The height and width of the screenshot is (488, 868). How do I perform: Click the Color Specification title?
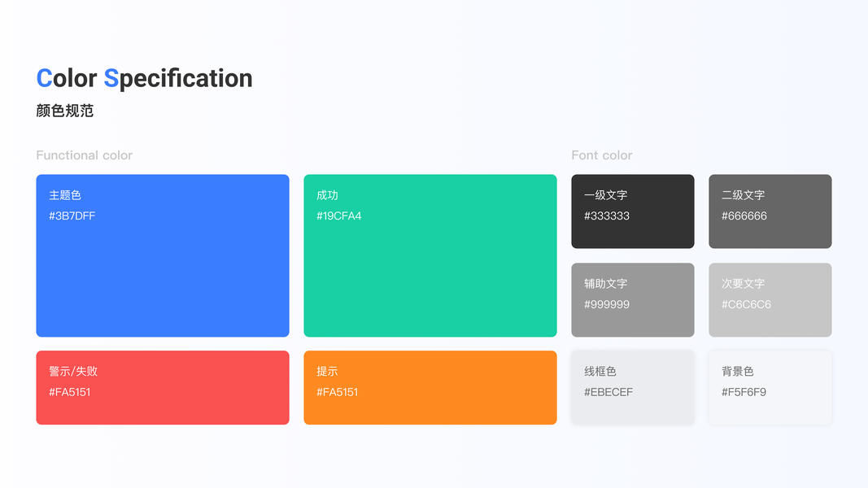(145, 79)
